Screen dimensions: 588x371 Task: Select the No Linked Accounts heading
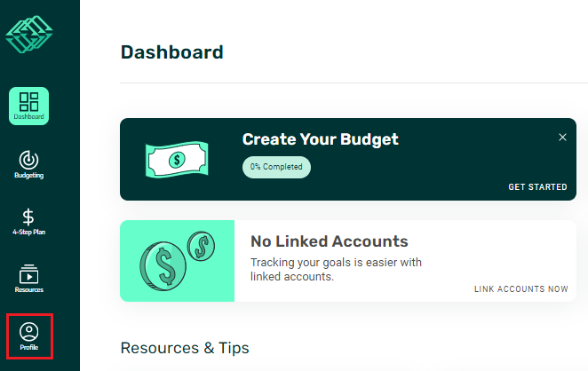coord(329,241)
